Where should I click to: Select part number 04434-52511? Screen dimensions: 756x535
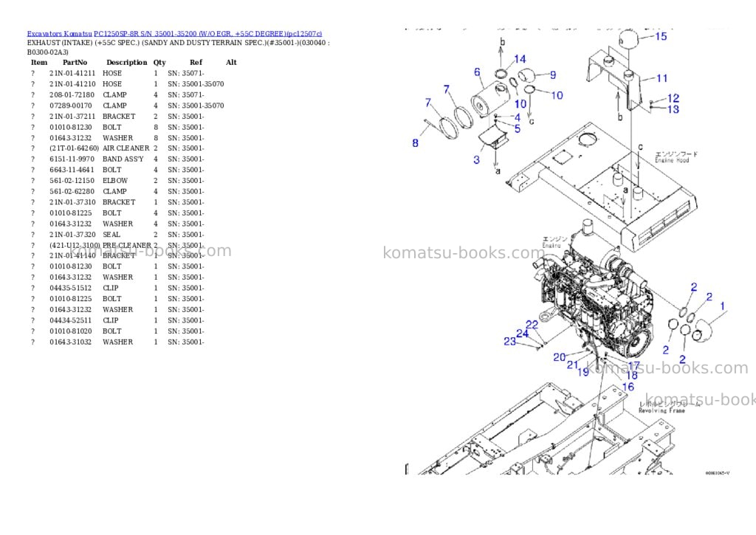click(x=70, y=320)
